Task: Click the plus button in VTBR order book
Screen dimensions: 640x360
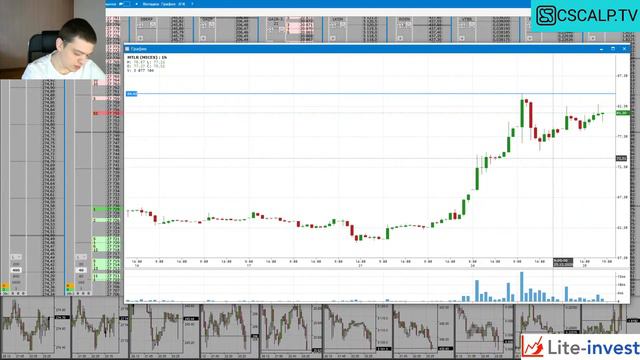Action: click(462, 38)
